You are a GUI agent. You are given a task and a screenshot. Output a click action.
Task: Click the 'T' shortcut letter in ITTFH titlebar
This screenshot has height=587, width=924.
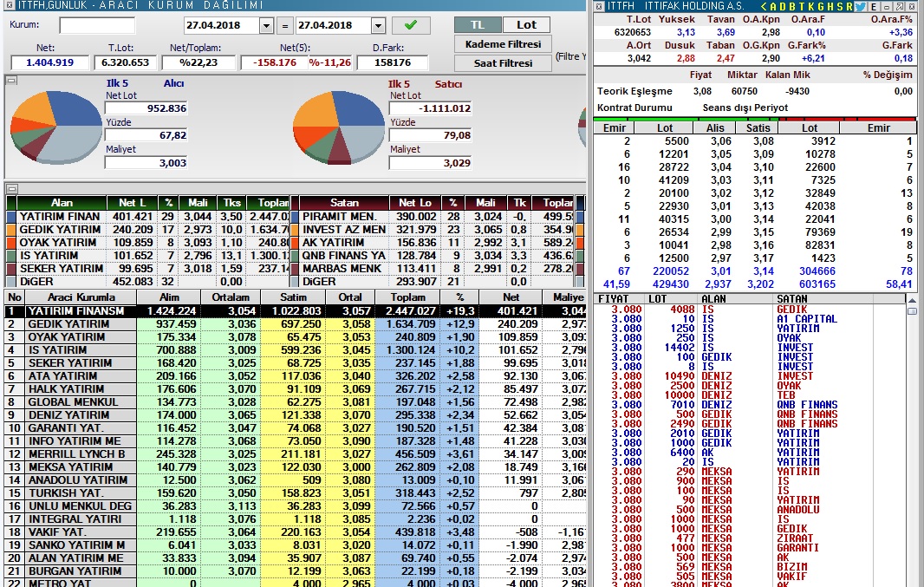click(x=802, y=6)
